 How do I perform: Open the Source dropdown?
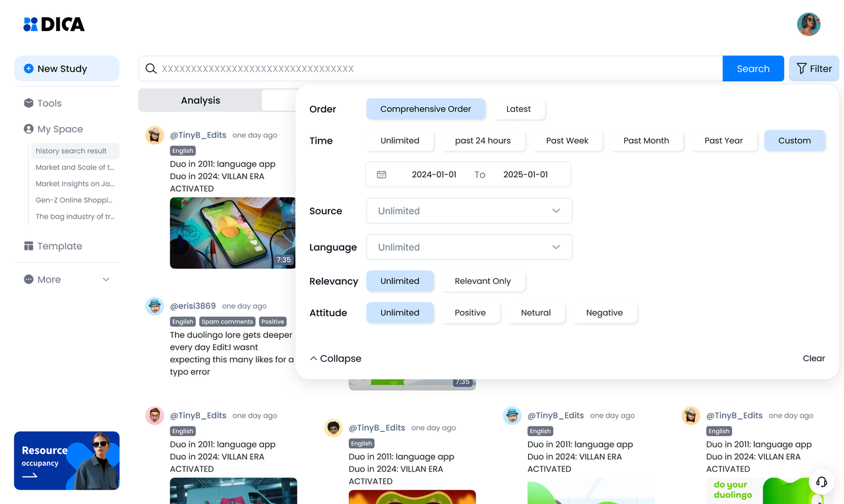pyautogui.click(x=469, y=211)
